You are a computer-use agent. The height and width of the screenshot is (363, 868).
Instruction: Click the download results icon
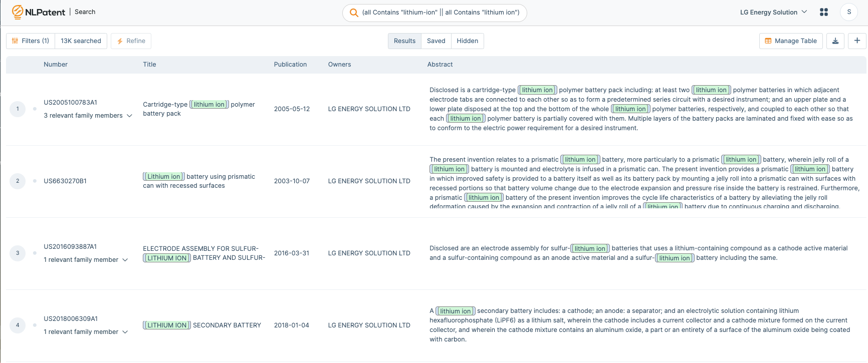point(835,41)
